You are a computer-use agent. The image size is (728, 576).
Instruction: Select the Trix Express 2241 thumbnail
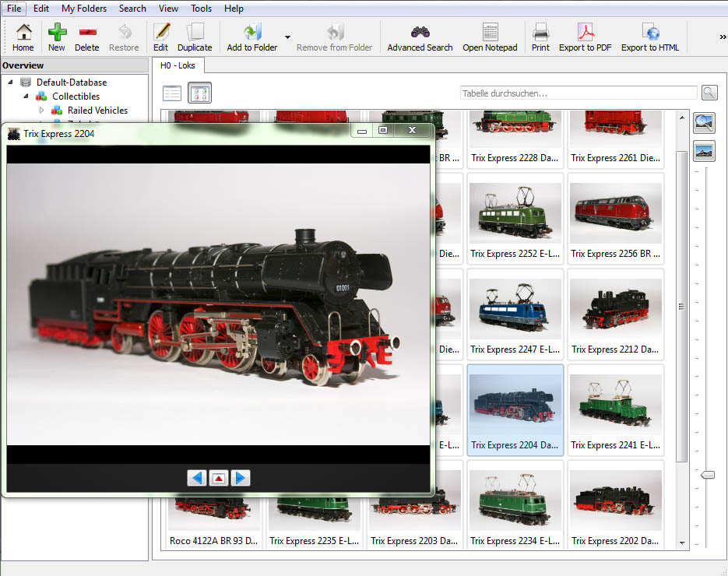point(616,410)
